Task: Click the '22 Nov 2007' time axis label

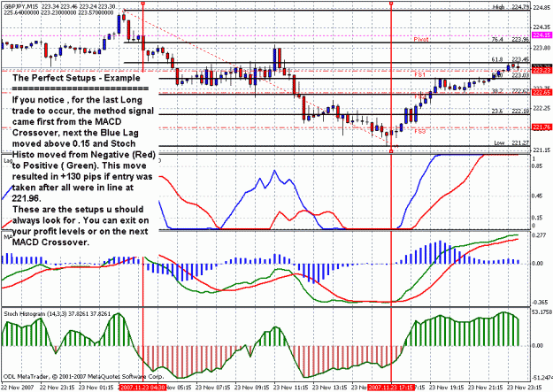Action: [18, 388]
